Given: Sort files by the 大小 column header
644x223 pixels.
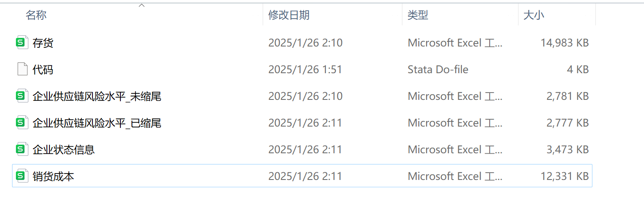Looking at the screenshot, I should click(x=534, y=15).
